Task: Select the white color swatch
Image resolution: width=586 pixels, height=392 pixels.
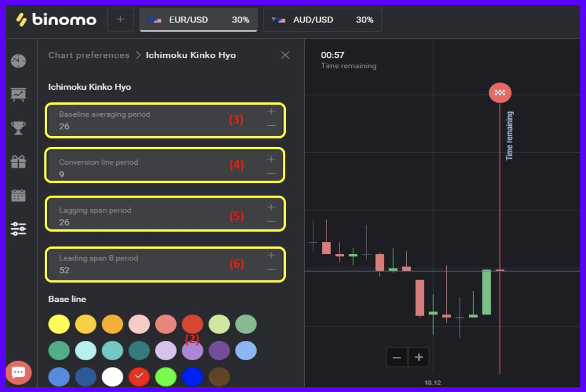Action: click(113, 376)
